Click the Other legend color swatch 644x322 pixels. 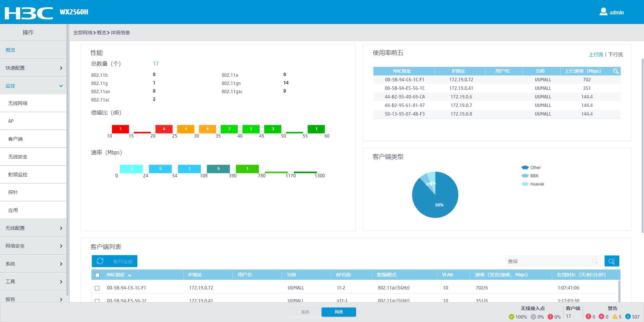coord(525,168)
